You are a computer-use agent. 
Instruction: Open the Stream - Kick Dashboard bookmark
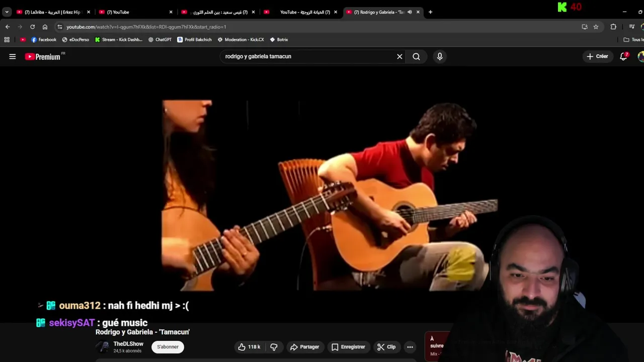coord(119,40)
